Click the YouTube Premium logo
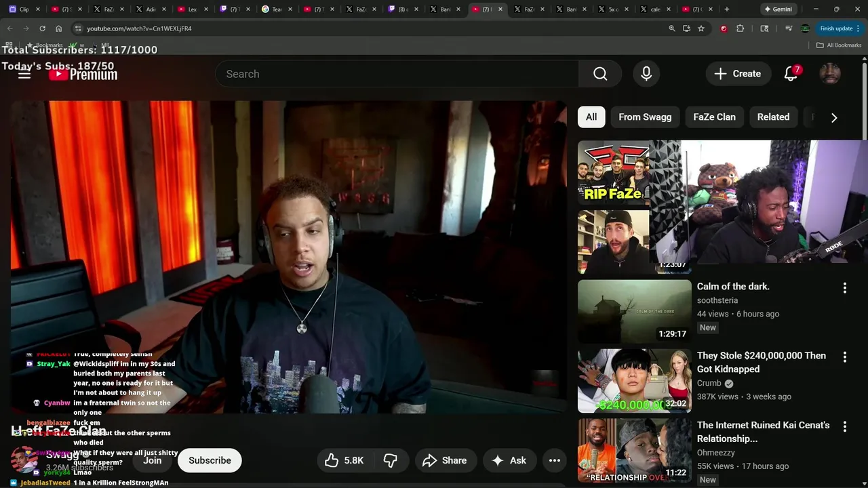 pos(83,74)
